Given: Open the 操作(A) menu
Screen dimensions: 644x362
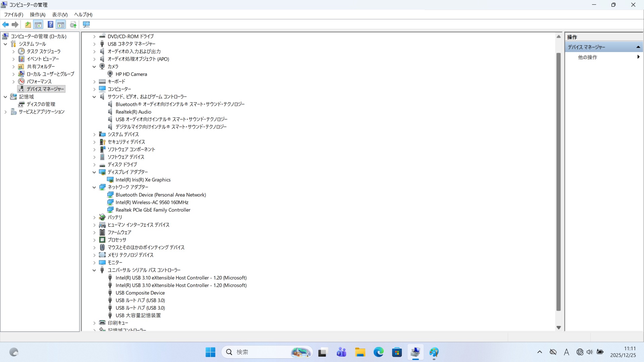Looking at the screenshot, I should coord(37,14).
